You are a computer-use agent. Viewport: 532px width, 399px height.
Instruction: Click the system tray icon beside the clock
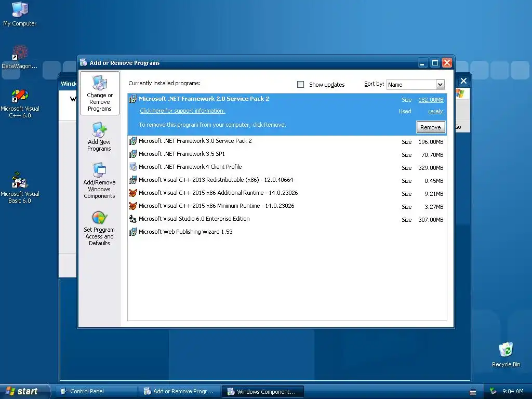point(493,392)
